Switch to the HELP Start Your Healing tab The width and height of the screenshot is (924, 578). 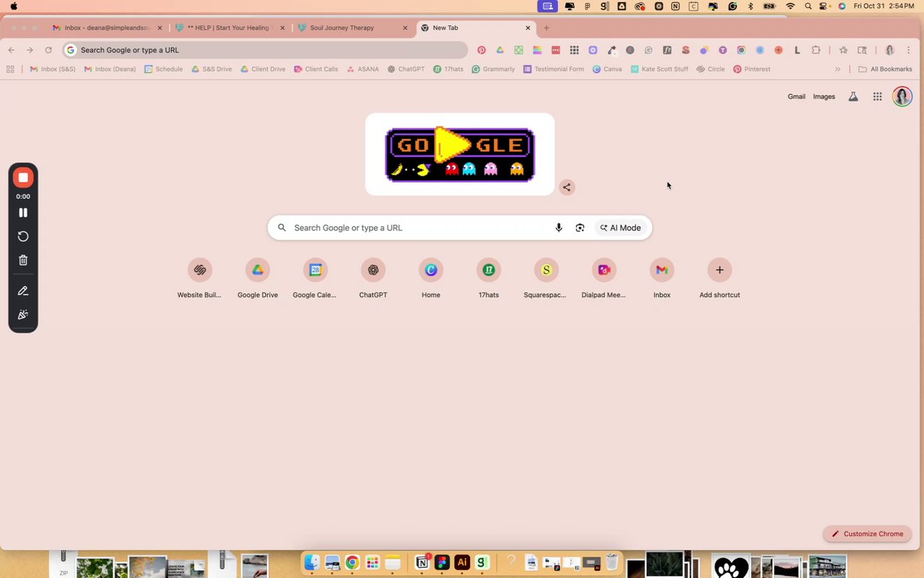(230, 28)
